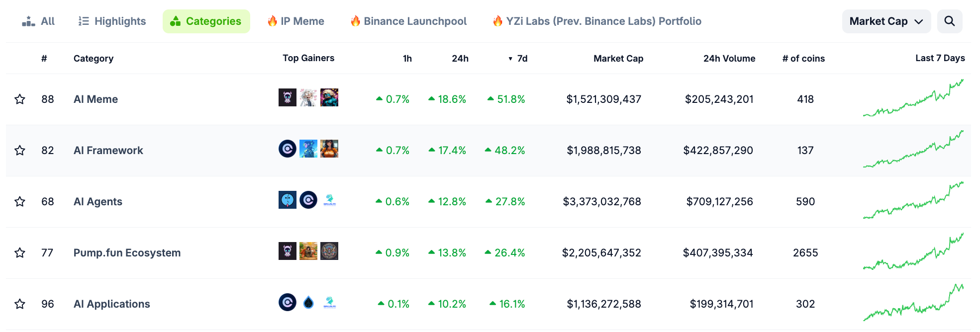
Task: Click second top gainer icon in AI Framework row
Action: [x=308, y=149]
